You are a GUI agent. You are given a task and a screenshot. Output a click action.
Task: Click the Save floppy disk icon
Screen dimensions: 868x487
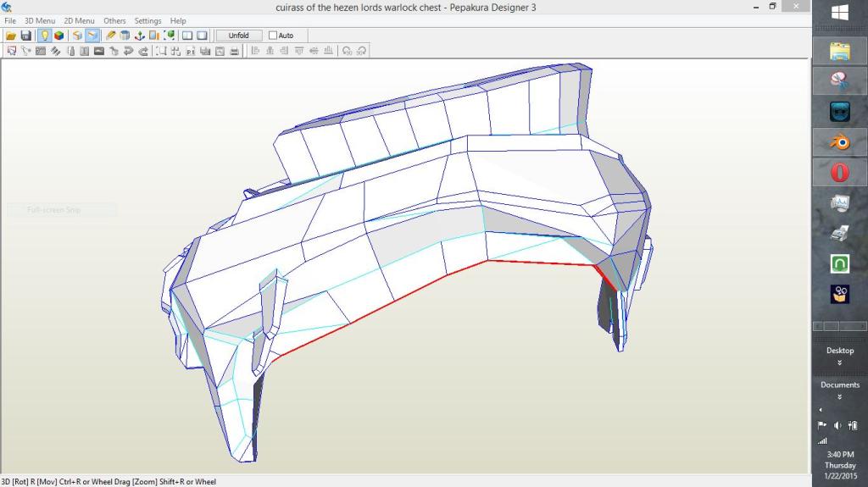[25, 36]
